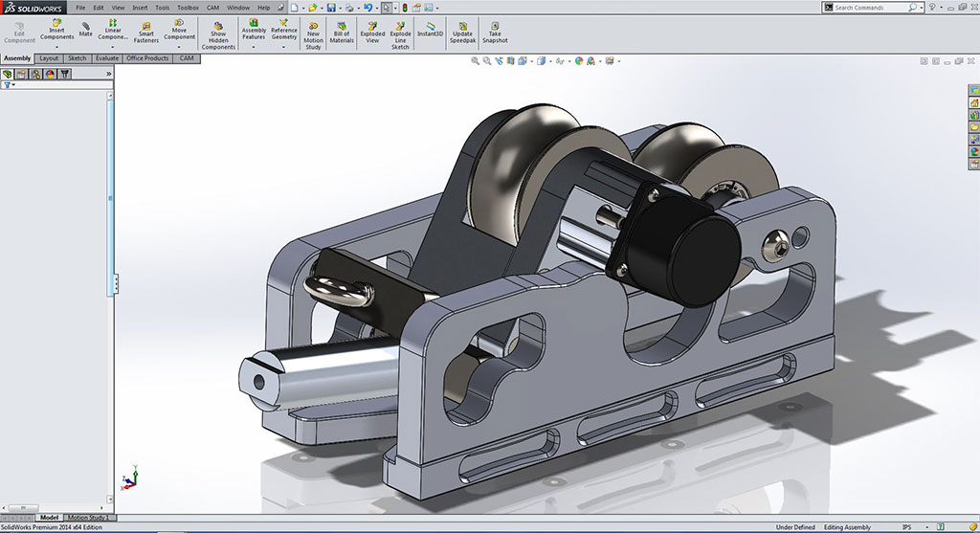This screenshot has height=533, width=980.
Task: Open the Reference Geometry dropdown
Action: coord(284,46)
